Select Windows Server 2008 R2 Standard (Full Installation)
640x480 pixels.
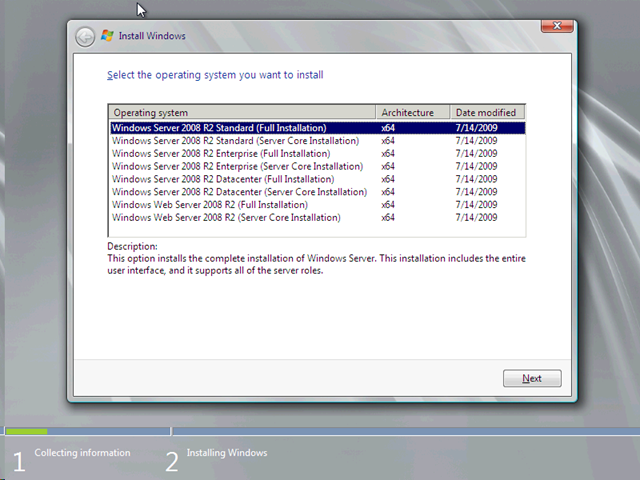318,128
